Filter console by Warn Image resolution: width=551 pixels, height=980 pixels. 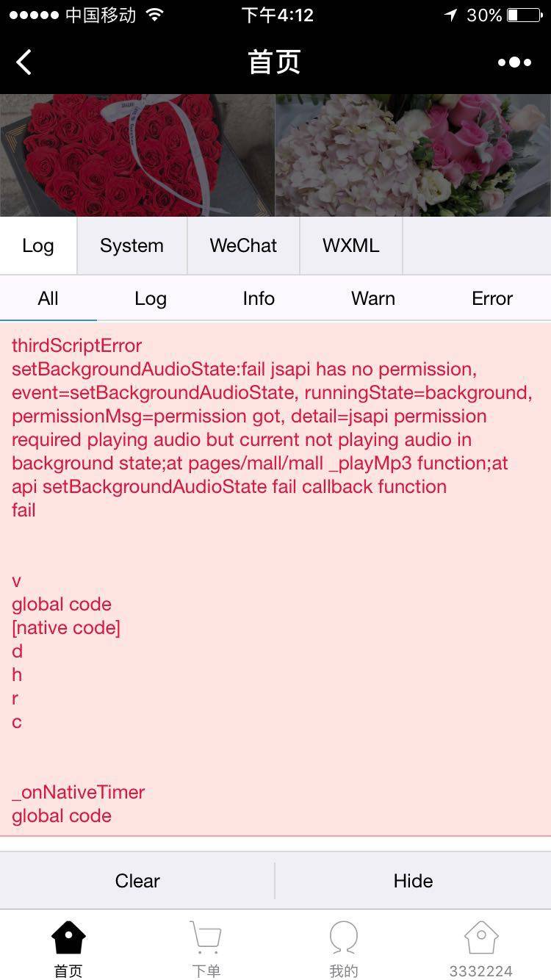(x=372, y=298)
